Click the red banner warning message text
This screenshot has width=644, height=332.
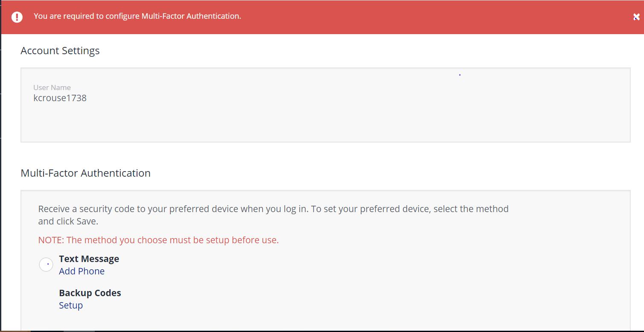click(137, 16)
